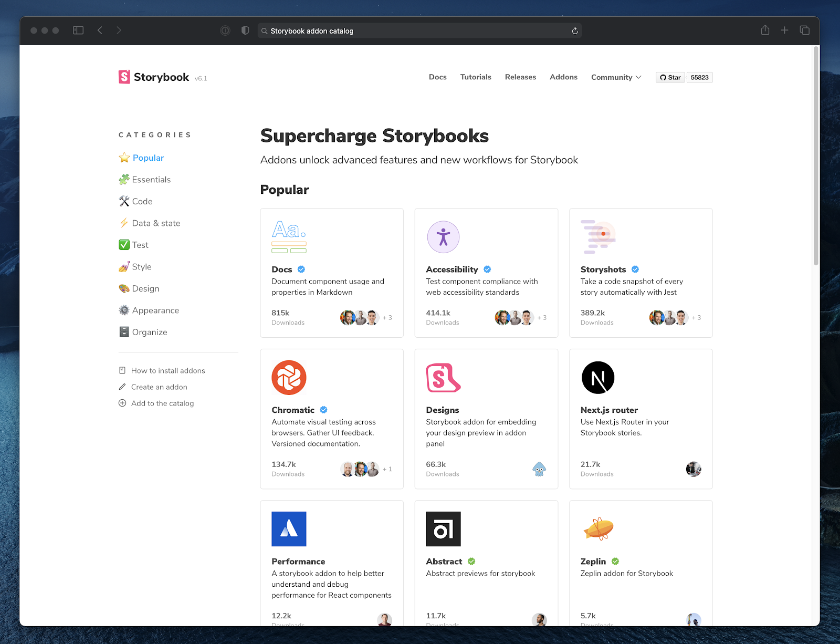840x644 pixels.
Task: Click the Designs addon logo
Action: tap(443, 378)
